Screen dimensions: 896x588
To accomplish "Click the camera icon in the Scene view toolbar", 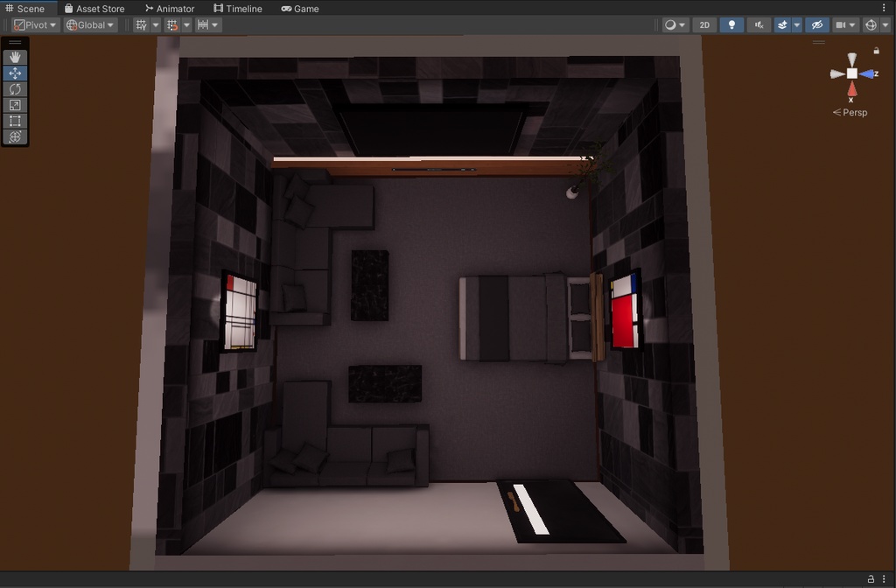I will tap(841, 24).
